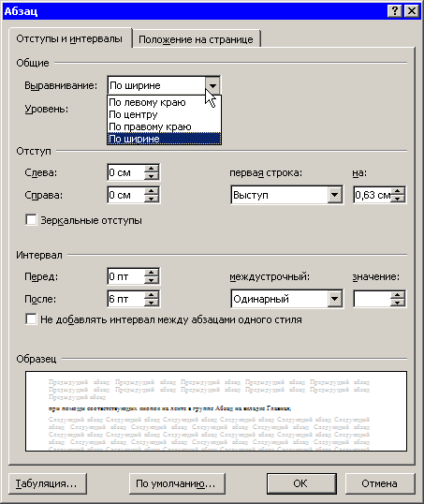Increase значение with its up arrow
The width and height of the screenshot is (424, 504).
[x=398, y=295]
